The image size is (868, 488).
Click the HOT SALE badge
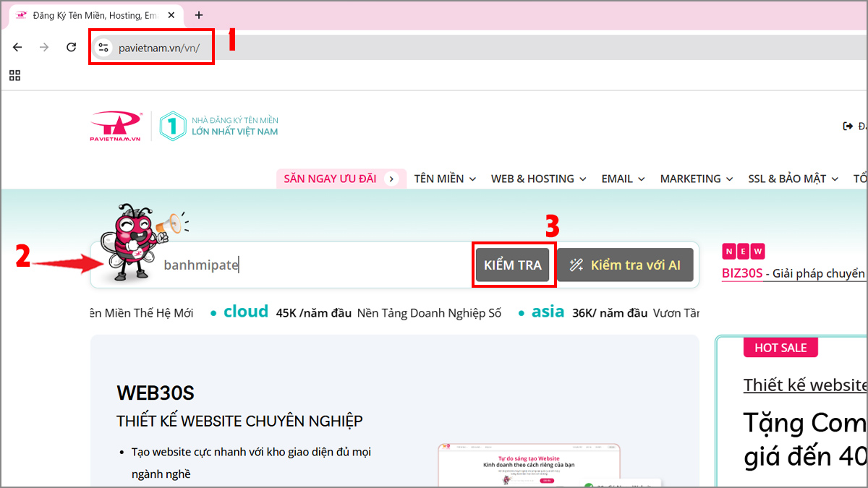(x=780, y=348)
